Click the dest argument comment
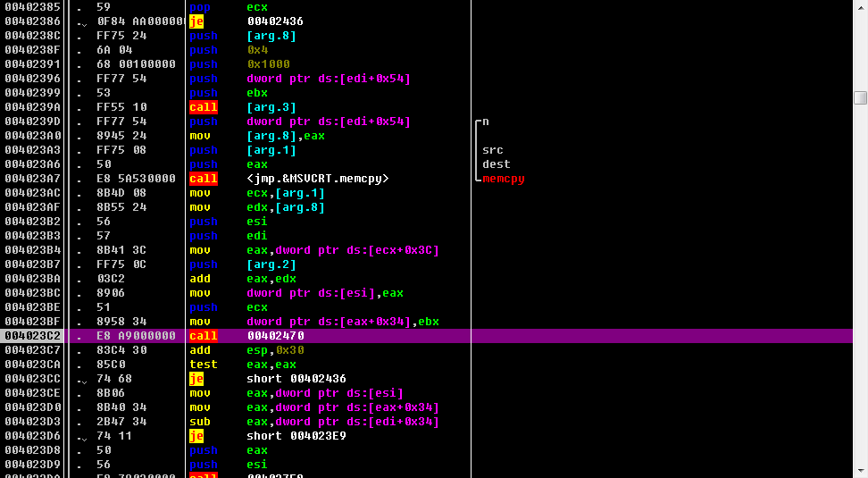 pos(496,164)
